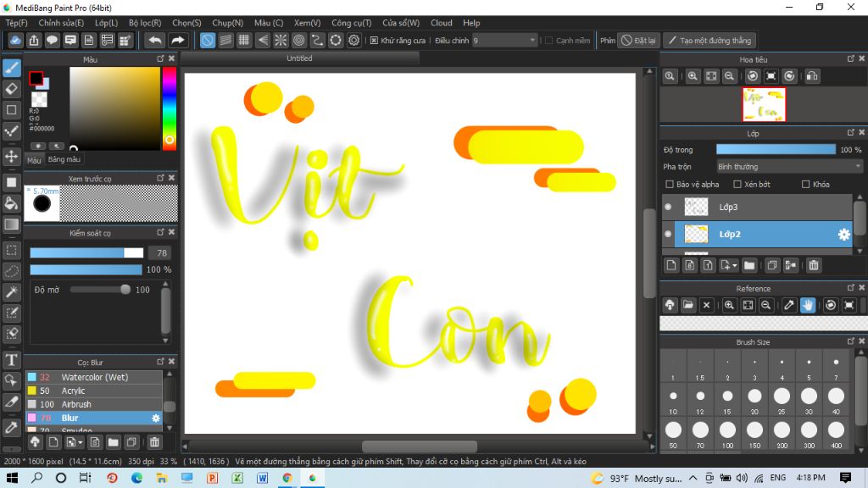Click the Redo arrow in toolbar
868x488 pixels.
[178, 41]
